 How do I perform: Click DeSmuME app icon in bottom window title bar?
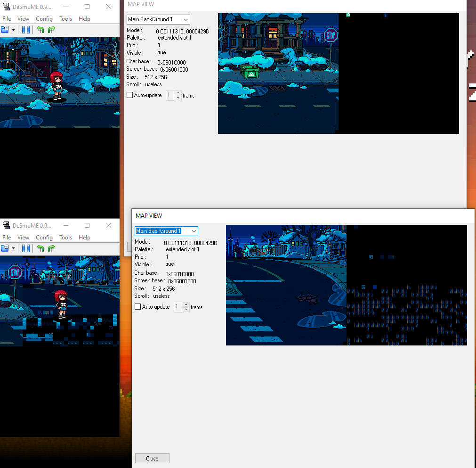(x=7, y=225)
